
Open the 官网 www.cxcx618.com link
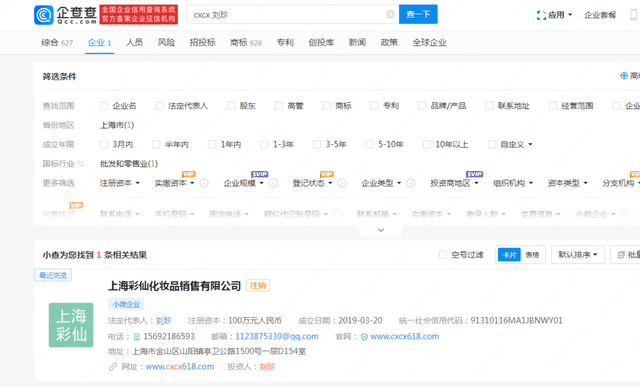[x=404, y=336]
